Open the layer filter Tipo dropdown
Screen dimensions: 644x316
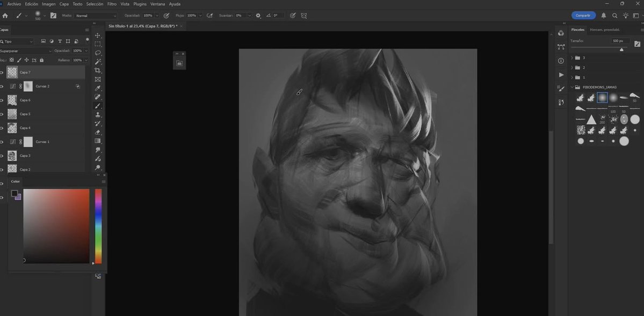17,41
